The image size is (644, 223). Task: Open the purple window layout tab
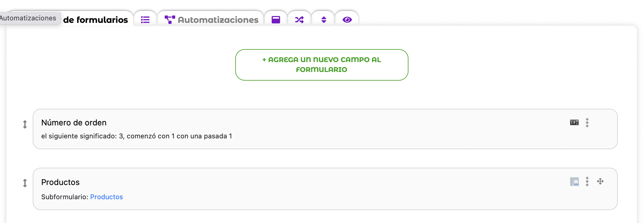[x=276, y=20]
